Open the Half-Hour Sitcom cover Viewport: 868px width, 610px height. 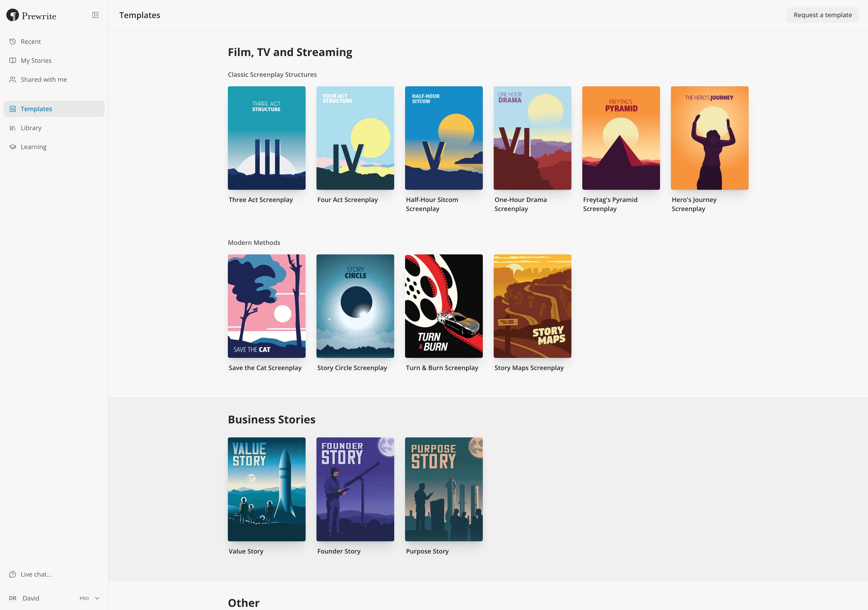tap(444, 138)
